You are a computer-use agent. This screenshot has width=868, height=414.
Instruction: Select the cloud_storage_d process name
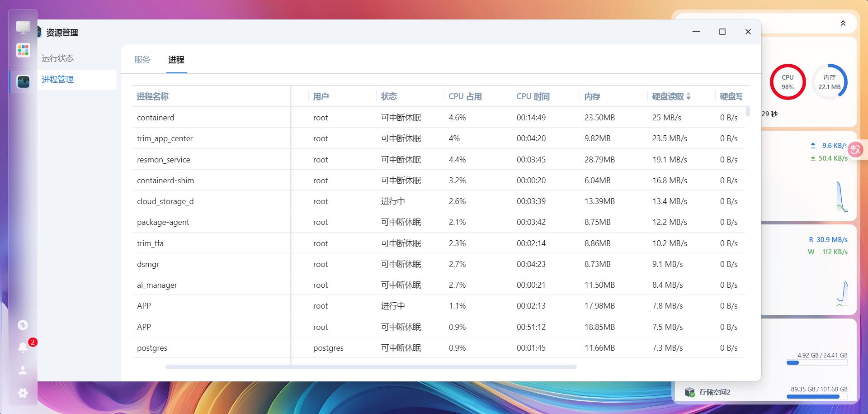[165, 201]
